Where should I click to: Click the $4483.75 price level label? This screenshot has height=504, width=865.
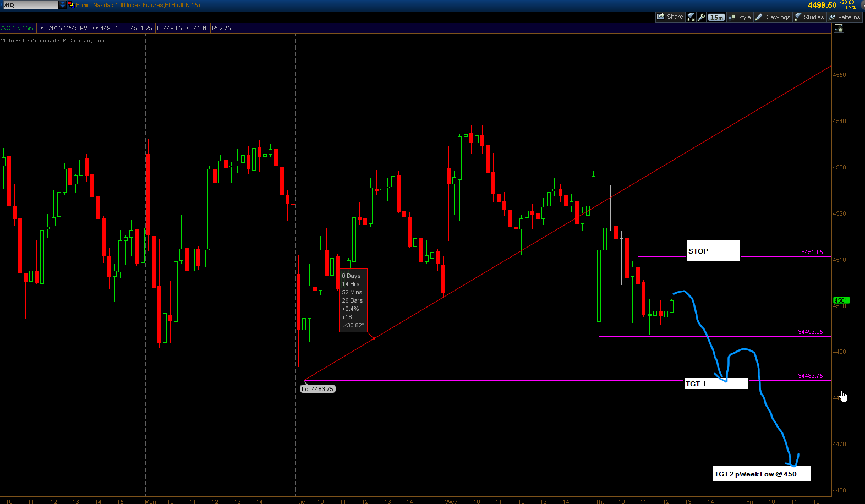(811, 376)
